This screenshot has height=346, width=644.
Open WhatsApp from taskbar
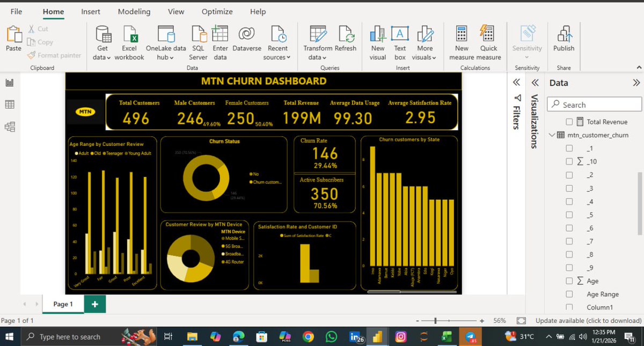(331, 337)
